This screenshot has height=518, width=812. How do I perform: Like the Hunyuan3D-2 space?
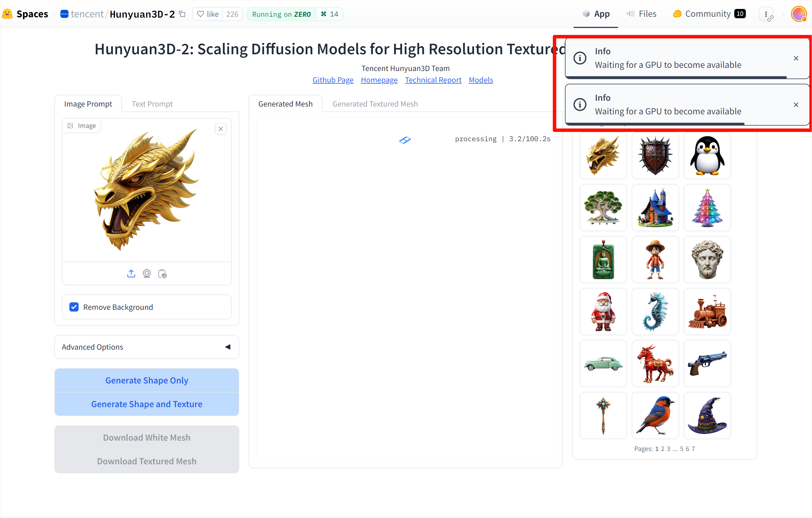[208, 14]
